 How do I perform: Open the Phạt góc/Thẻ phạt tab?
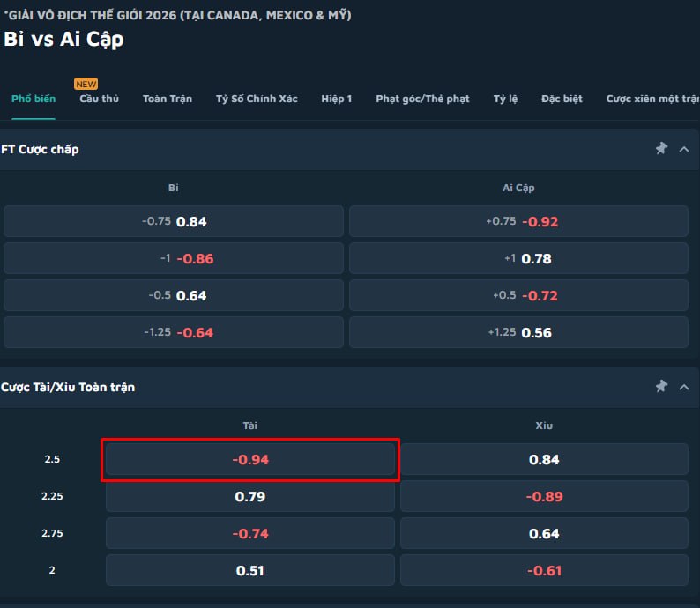pos(422,99)
